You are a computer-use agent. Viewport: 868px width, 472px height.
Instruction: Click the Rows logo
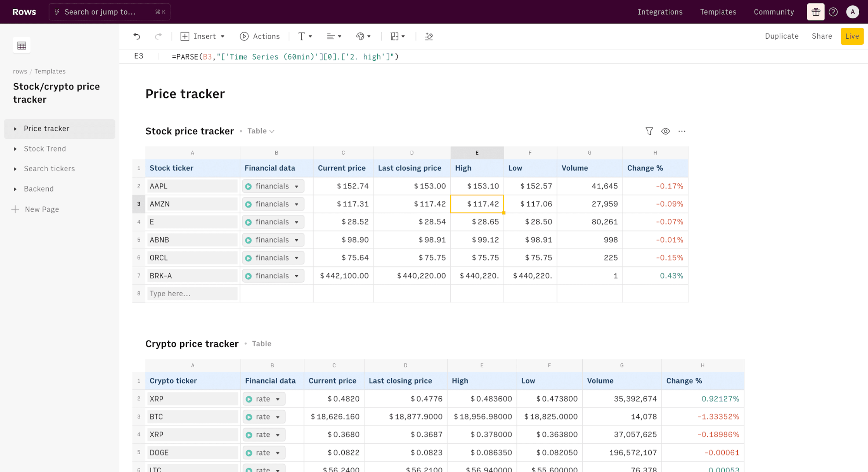pos(24,12)
